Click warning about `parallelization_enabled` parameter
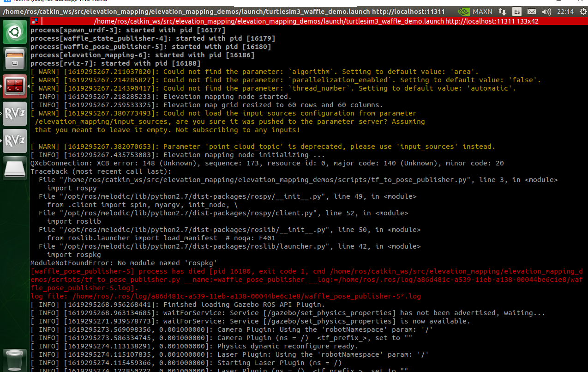Image resolution: width=588 pixels, height=372 pixels. pyautogui.click(x=286, y=80)
